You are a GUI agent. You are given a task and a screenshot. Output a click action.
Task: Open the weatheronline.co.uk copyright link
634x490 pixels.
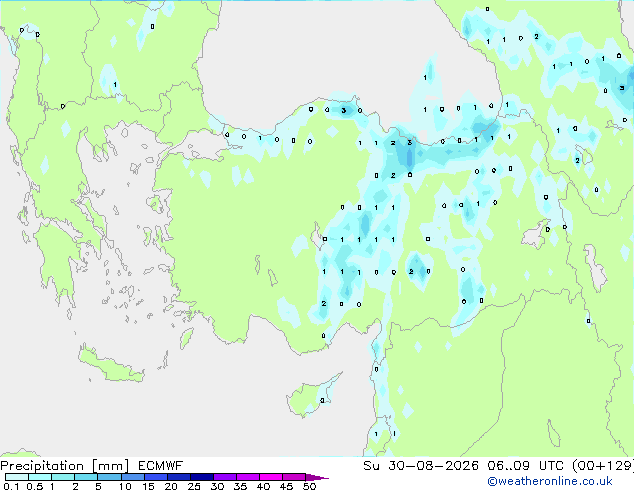(x=549, y=481)
